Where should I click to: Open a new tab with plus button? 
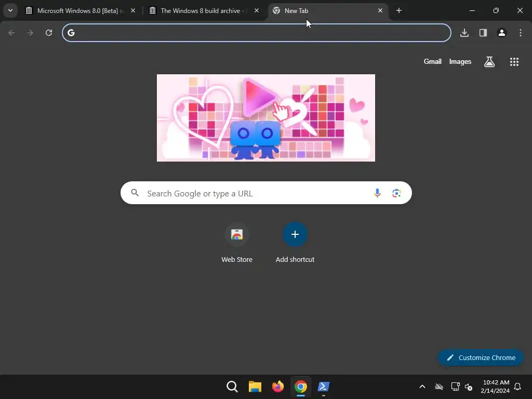tap(398, 10)
